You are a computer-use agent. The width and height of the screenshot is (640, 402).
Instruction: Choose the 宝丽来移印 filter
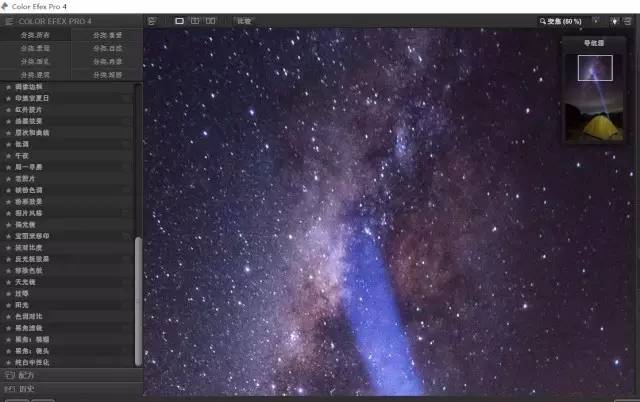pos(67,236)
